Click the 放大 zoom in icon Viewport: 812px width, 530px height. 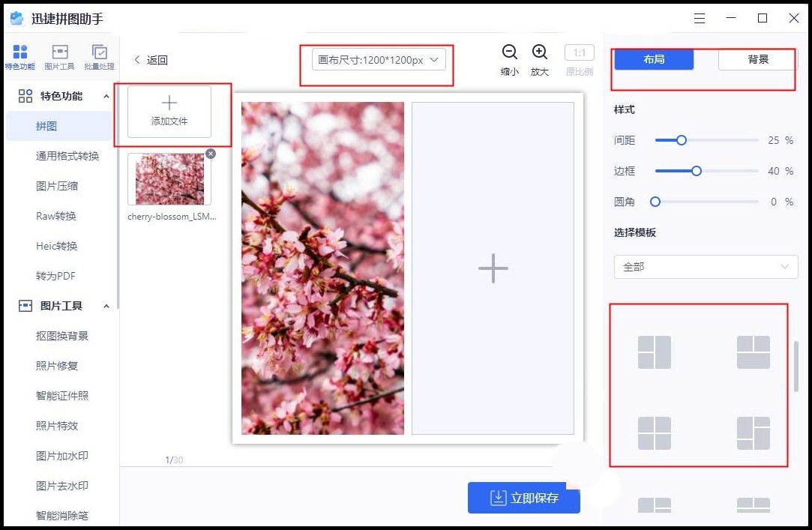point(539,53)
